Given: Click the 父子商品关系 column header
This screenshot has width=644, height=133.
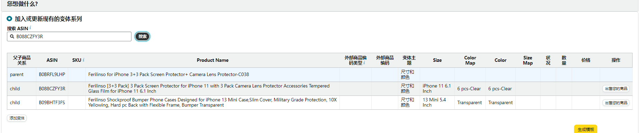Looking at the screenshot, I should [x=22, y=60].
